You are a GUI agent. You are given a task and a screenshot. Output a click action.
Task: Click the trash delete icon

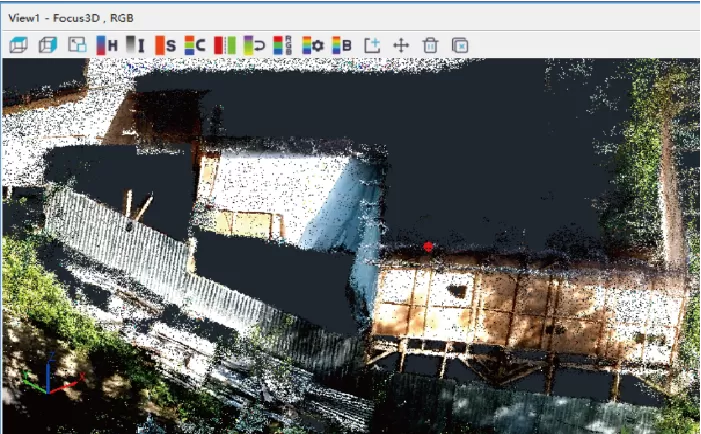click(430, 45)
